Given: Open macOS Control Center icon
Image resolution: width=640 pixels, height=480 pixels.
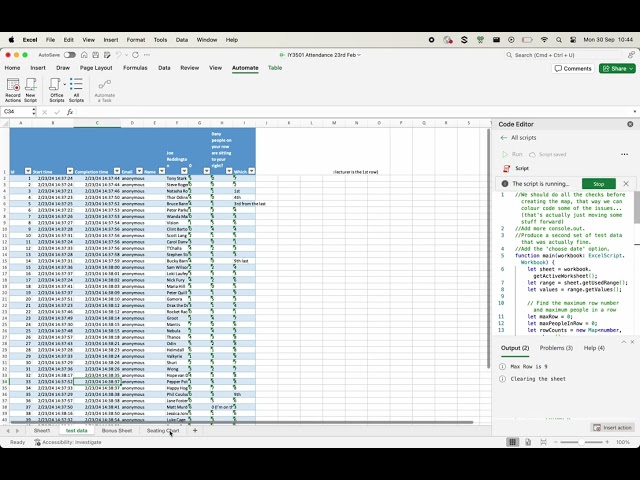Looking at the screenshot, I should pyautogui.click(x=573, y=40).
